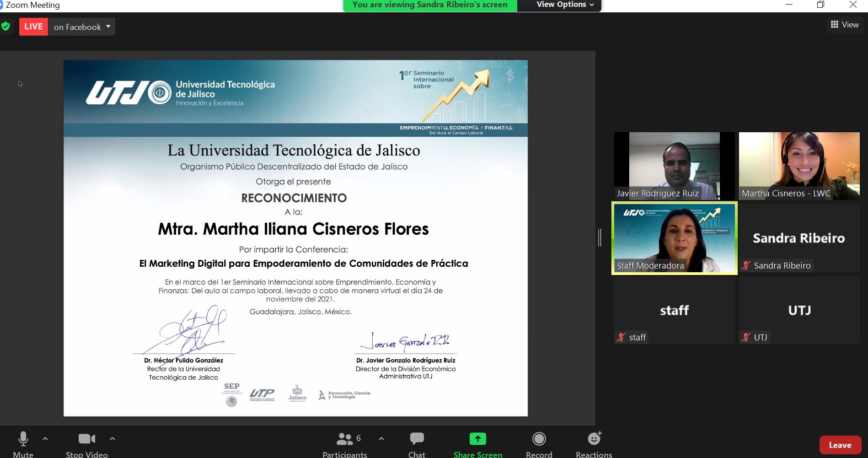
Task: Expand video options arrow beside Stop Video
Action: coord(113,439)
